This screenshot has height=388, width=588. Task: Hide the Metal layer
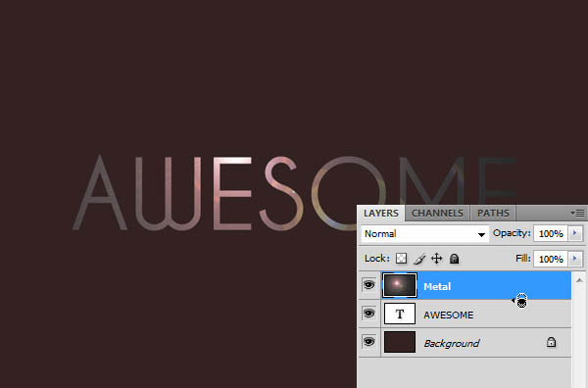[x=369, y=285]
